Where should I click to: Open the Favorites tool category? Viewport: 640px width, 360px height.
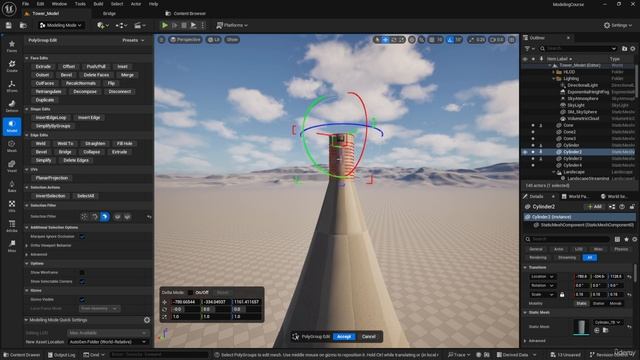pos(12,46)
